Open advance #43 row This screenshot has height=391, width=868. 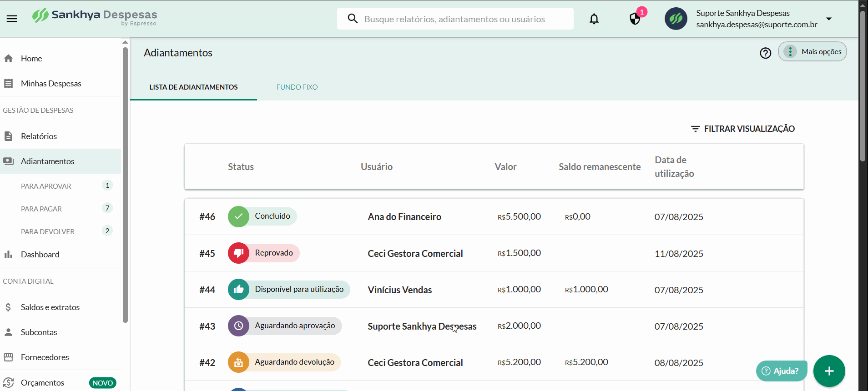(x=494, y=326)
